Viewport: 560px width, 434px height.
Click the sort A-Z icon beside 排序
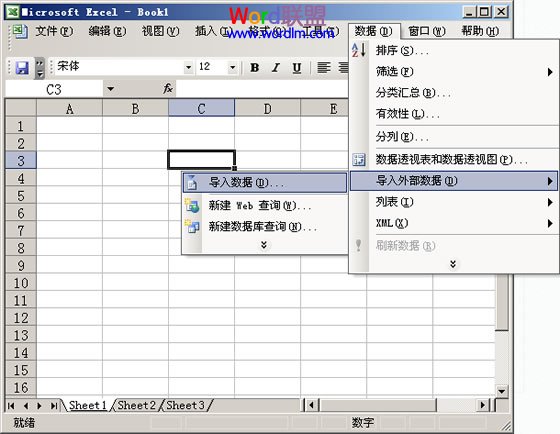pyautogui.click(x=359, y=50)
